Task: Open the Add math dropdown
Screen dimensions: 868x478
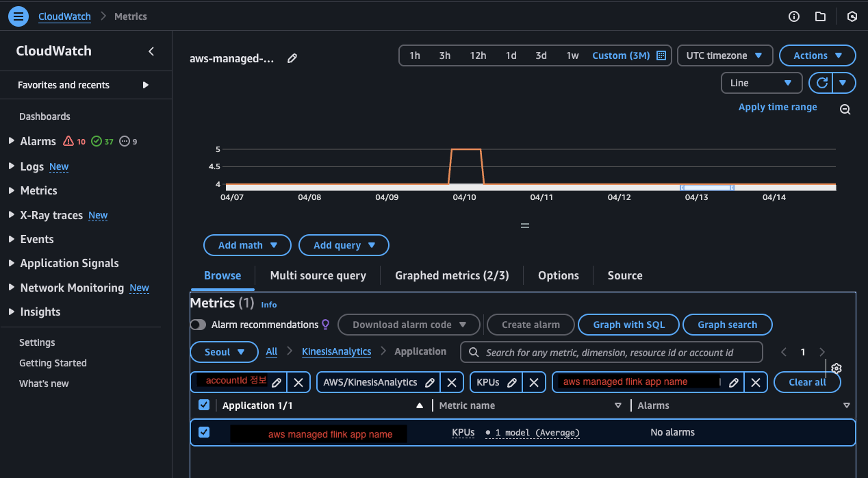Action: (247, 245)
